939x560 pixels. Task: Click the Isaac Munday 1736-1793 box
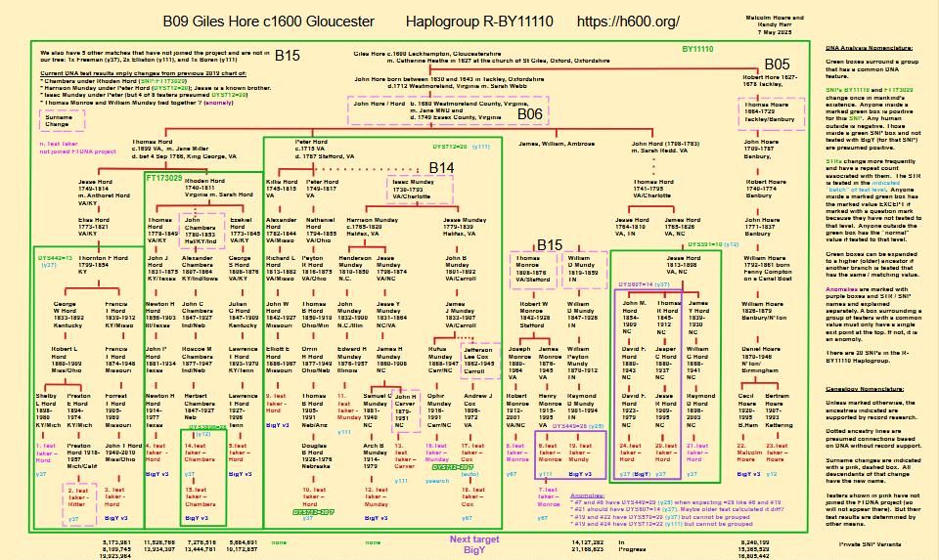pos(417,189)
